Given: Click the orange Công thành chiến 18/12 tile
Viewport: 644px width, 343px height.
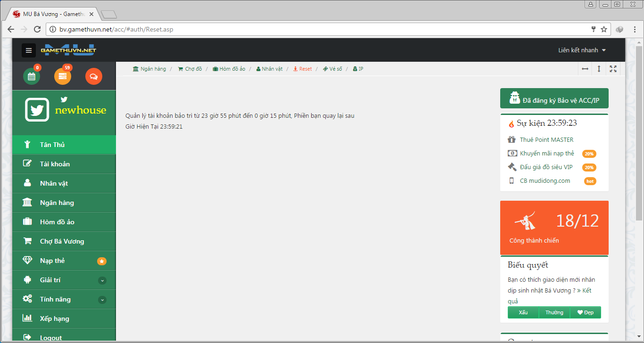Looking at the screenshot, I should click(x=554, y=228).
